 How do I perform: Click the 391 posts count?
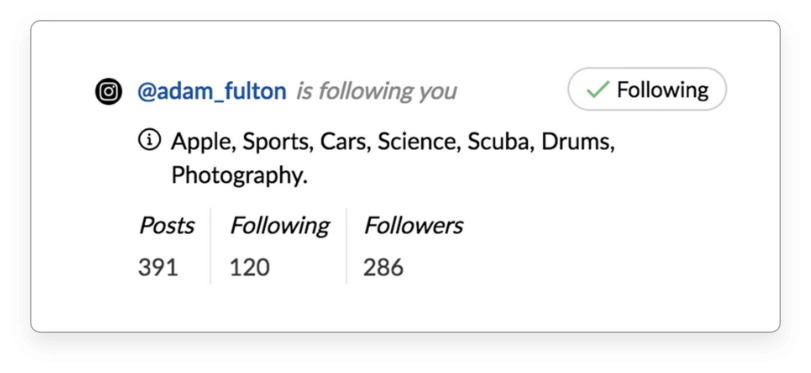point(158,268)
